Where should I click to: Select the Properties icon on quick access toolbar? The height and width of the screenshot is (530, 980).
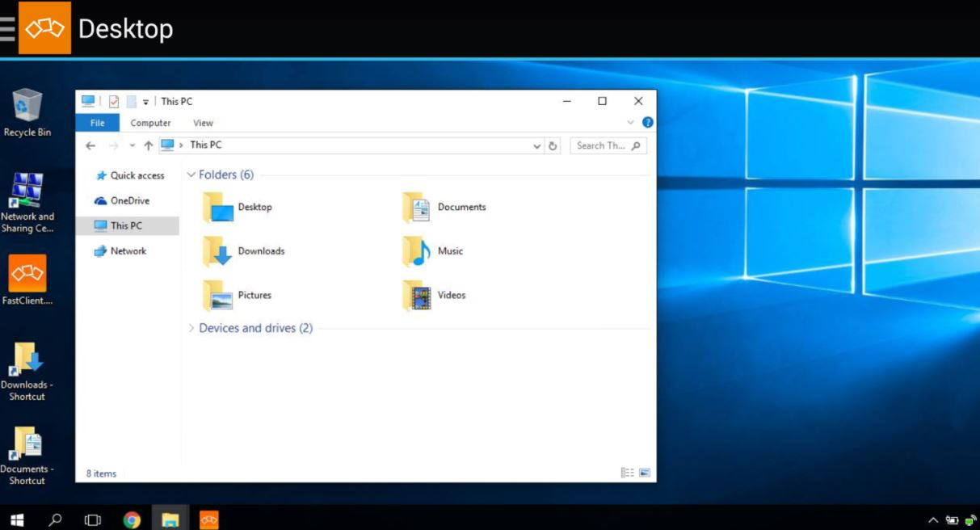113,101
